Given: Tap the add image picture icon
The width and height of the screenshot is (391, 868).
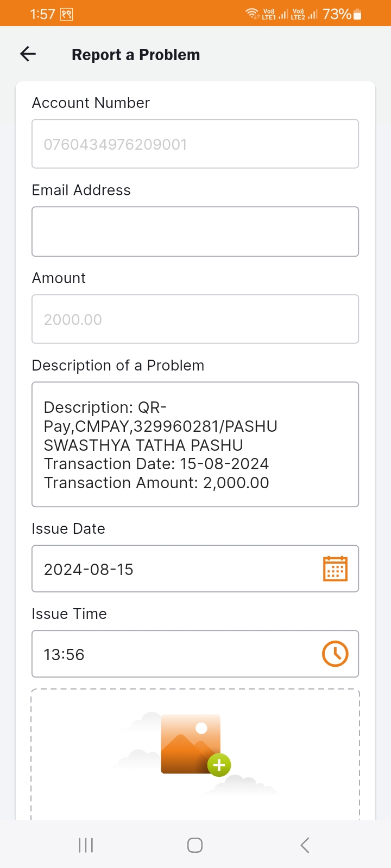Looking at the screenshot, I should click(191, 743).
